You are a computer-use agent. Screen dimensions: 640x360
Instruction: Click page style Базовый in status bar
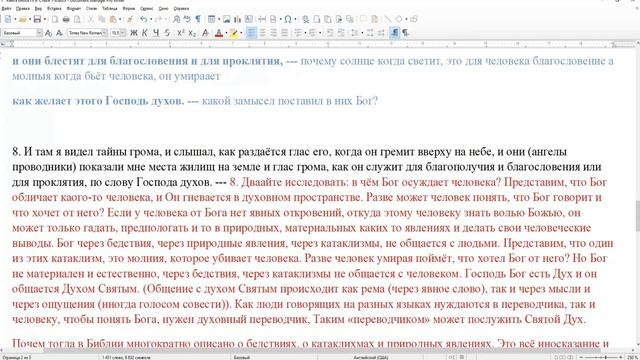(x=242, y=358)
